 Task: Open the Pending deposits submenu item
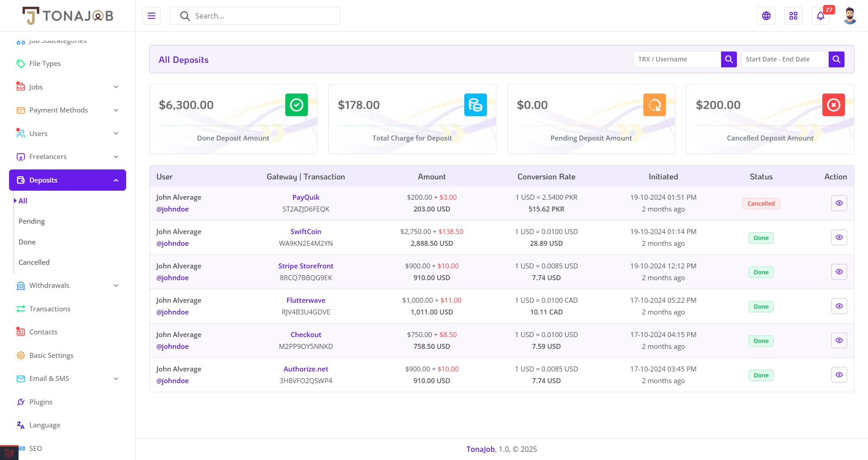(x=32, y=221)
